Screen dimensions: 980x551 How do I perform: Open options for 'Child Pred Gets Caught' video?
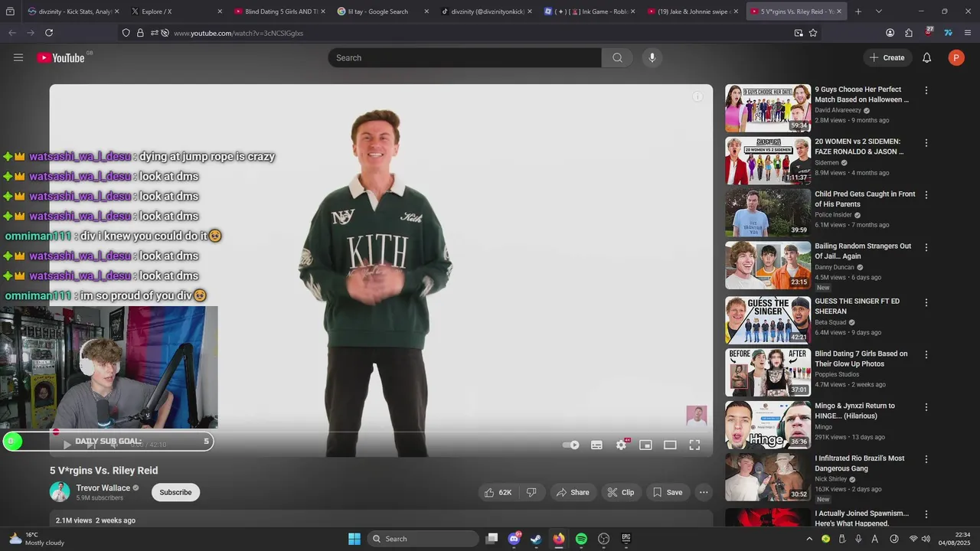[926, 195]
